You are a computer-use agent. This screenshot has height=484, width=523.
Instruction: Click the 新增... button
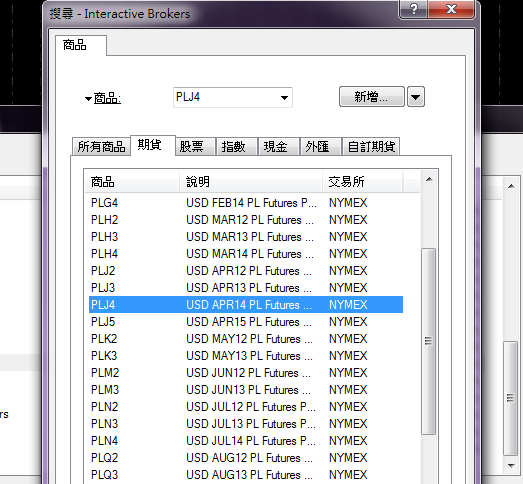pyautogui.click(x=372, y=97)
